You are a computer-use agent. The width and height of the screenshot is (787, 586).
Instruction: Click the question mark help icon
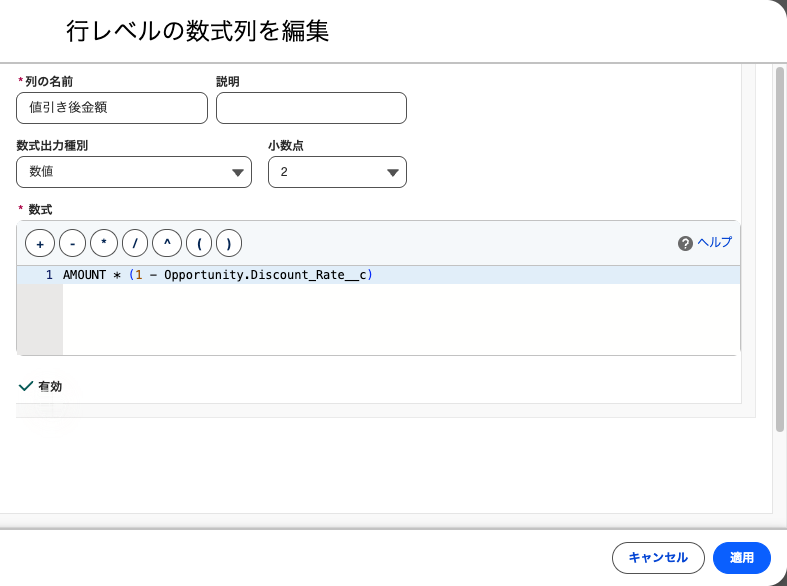[x=685, y=244]
